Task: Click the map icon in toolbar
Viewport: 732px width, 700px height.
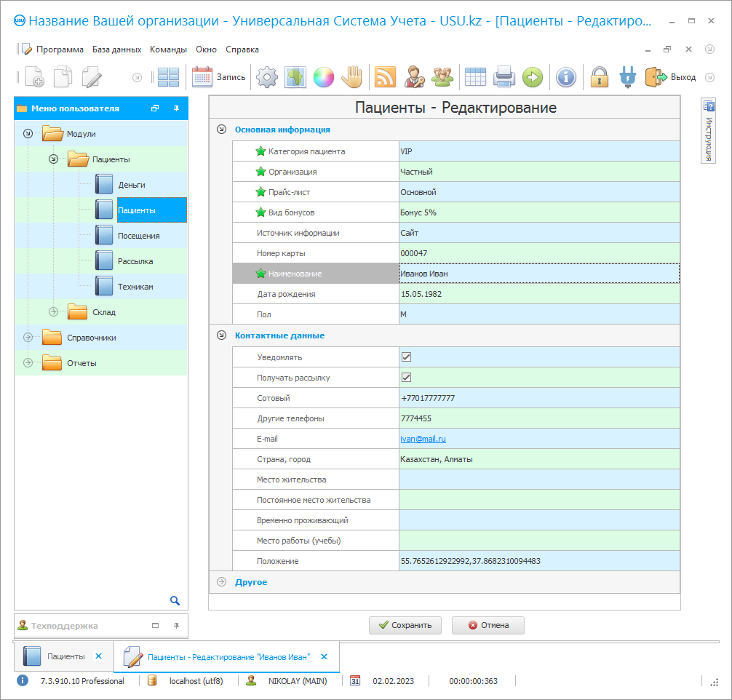Action: [x=295, y=77]
